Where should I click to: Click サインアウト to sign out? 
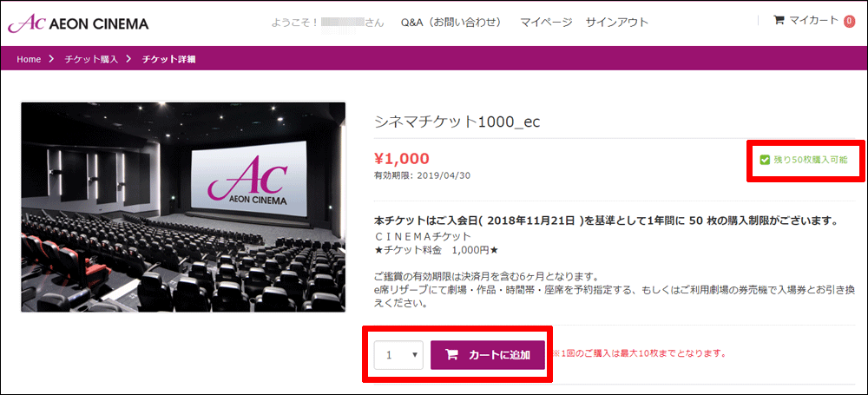(616, 23)
